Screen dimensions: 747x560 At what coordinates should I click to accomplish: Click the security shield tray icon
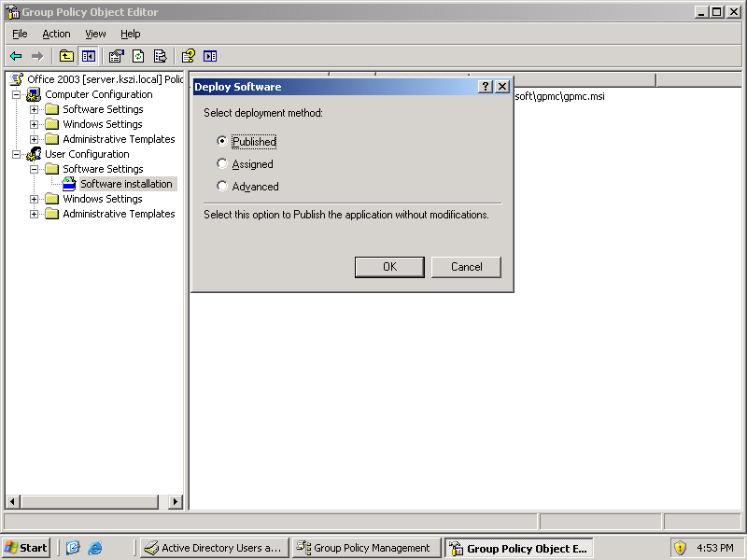point(680,548)
